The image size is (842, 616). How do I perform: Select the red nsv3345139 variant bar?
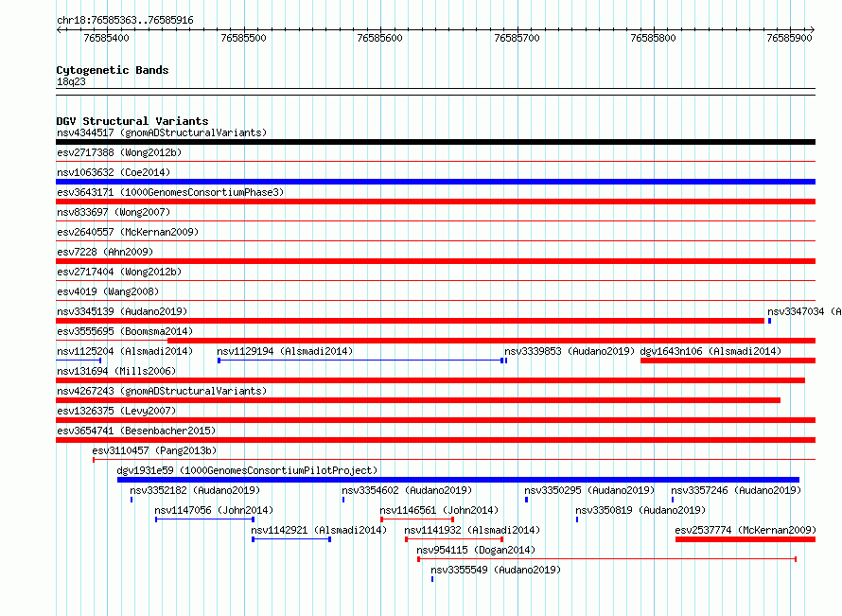pos(410,321)
